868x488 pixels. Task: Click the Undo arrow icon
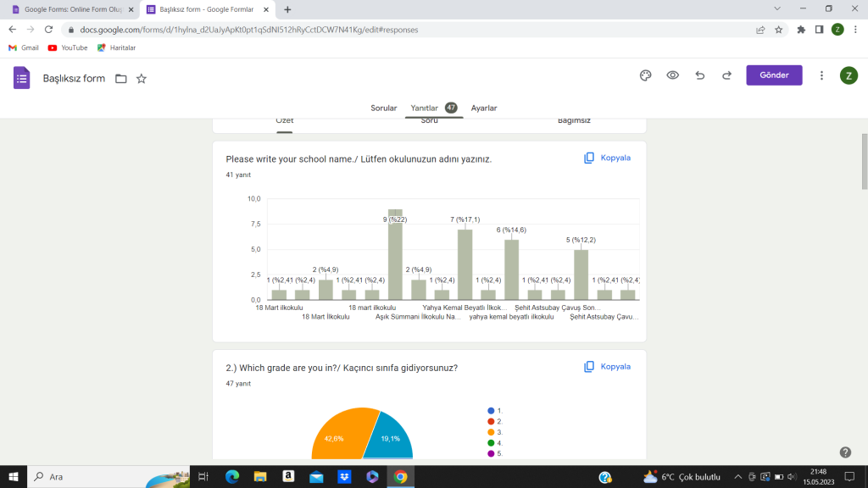click(x=699, y=75)
